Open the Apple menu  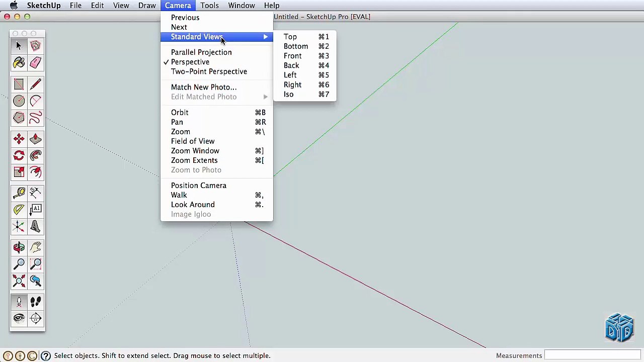[14, 6]
